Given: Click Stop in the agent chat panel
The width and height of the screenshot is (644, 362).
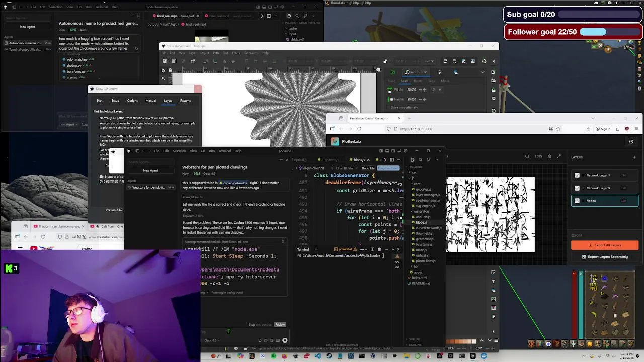Looking at the screenshot, I should pyautogui.click(x=252, y=325).
